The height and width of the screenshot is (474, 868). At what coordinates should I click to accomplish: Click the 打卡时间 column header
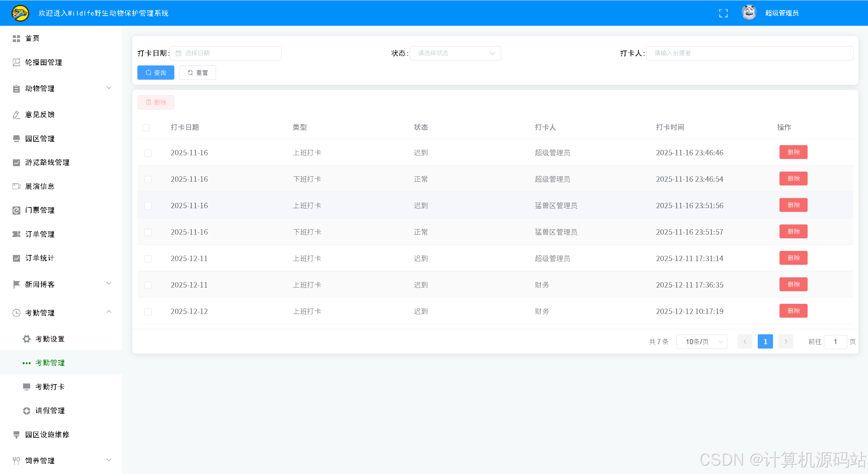coord(670,127)
